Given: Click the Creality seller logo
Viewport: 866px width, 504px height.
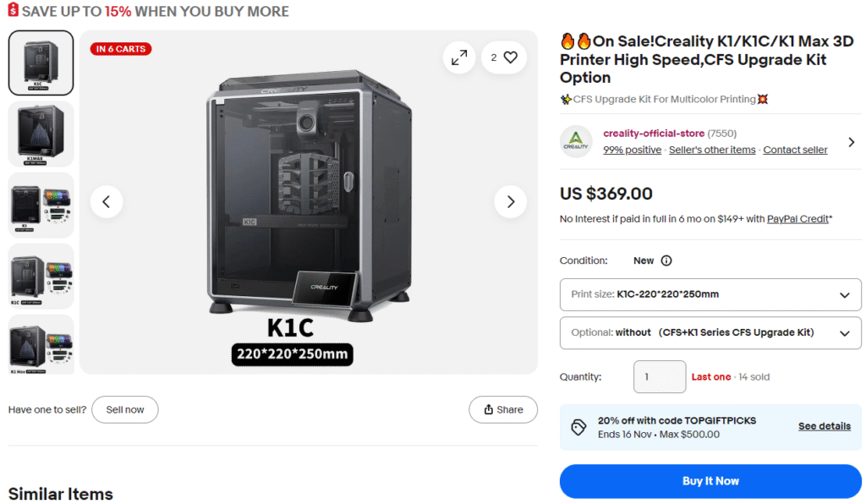Looking at the screenshot, I should tap(577, 141).
